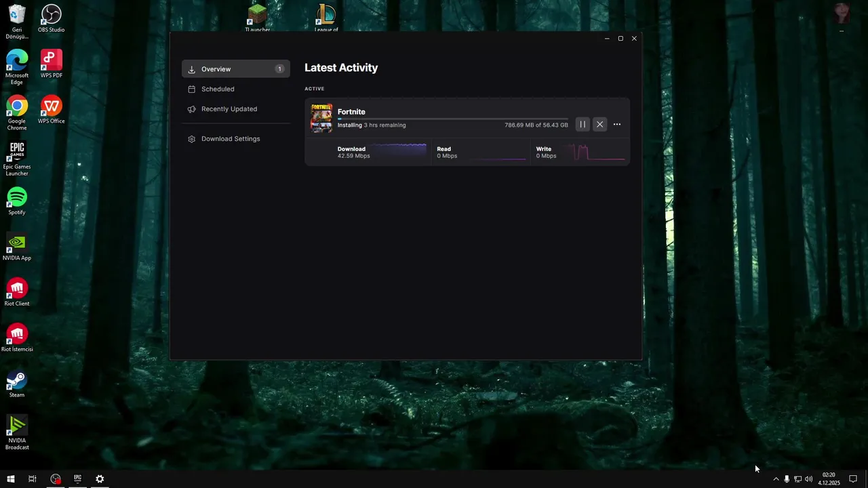Click the League of Legends desktop icon

(x=326, y=18)
